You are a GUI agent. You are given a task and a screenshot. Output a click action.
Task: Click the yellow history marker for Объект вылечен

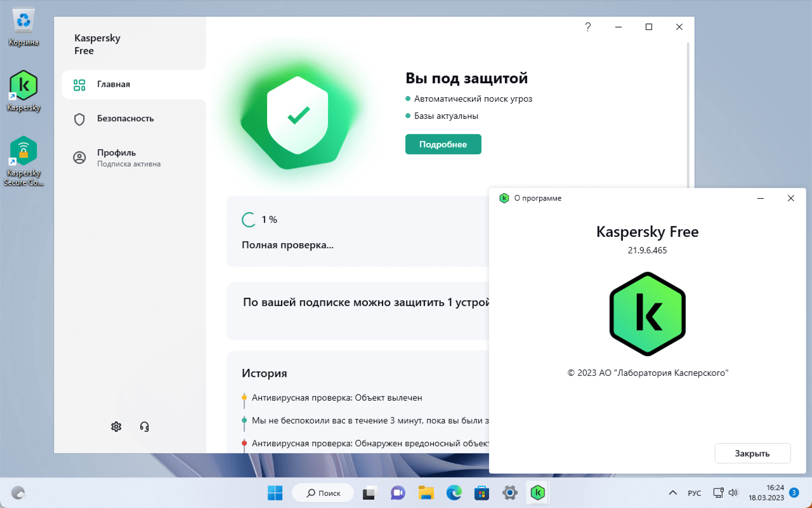pos(244,398)
